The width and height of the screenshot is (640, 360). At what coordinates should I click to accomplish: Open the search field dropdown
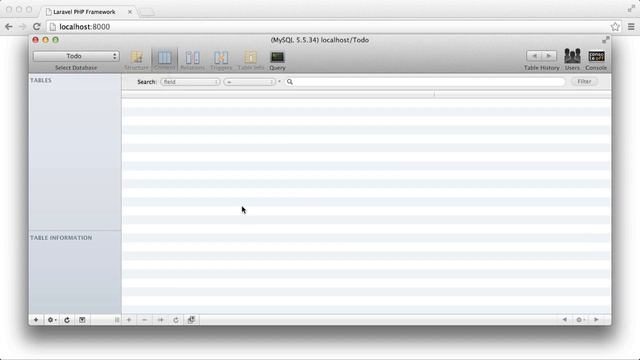click(190, 82)
